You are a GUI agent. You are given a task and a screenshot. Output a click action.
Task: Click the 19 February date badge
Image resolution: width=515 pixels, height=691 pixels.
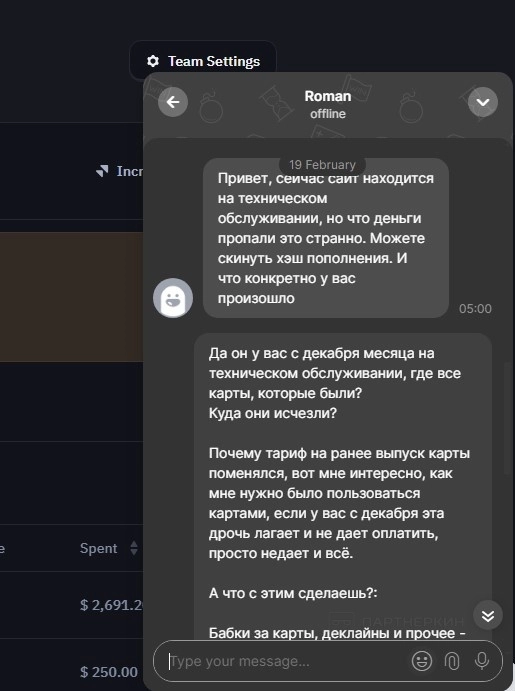(322, 165)
